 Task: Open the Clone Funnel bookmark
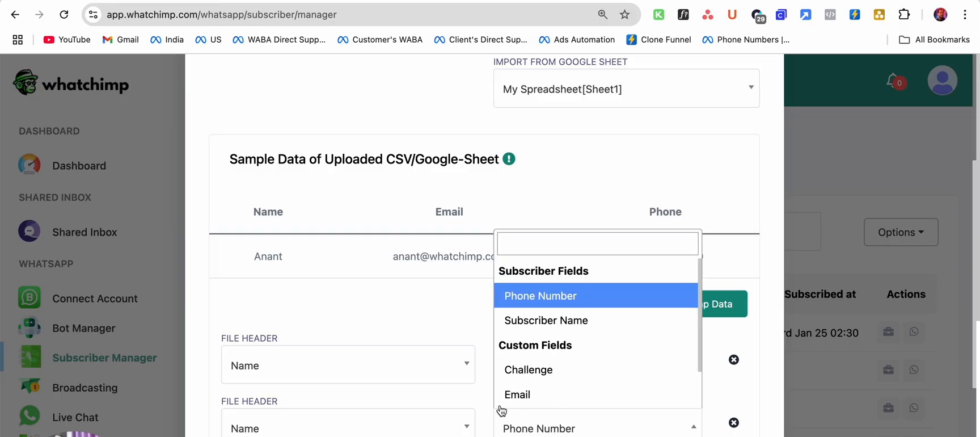(x=658, y=40)
